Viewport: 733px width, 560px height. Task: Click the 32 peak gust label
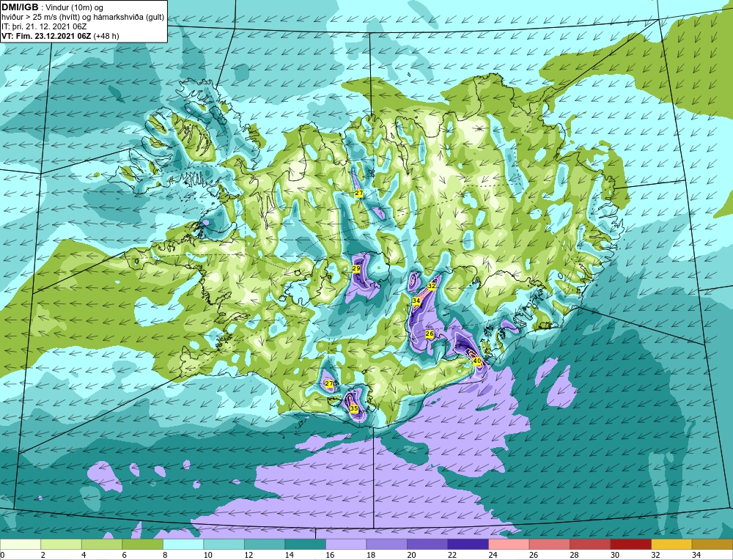tap(432, 286)
